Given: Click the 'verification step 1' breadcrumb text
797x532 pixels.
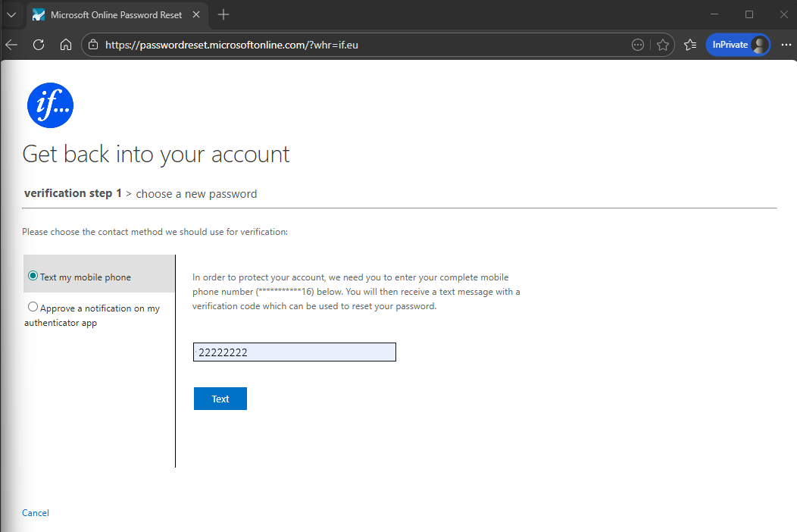Looking at the screenshot, I should pos(73,193).
